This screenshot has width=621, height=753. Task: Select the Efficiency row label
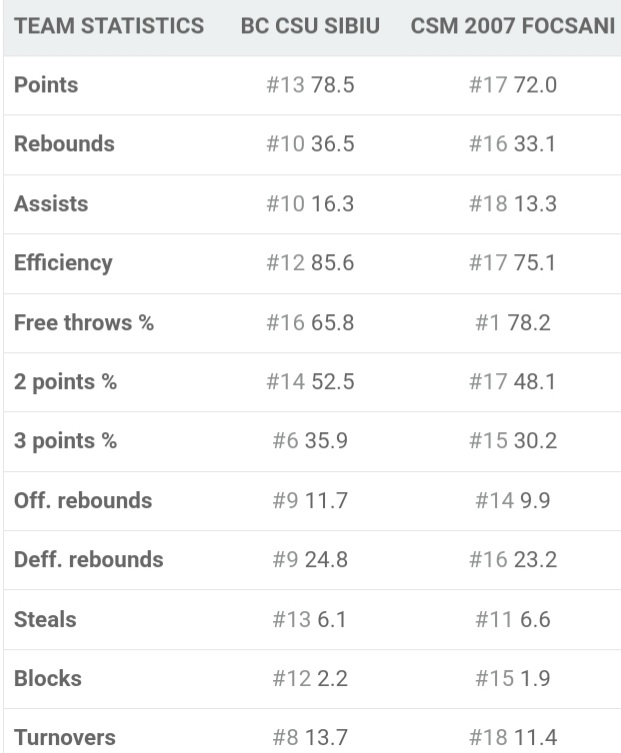pos(63,263)
